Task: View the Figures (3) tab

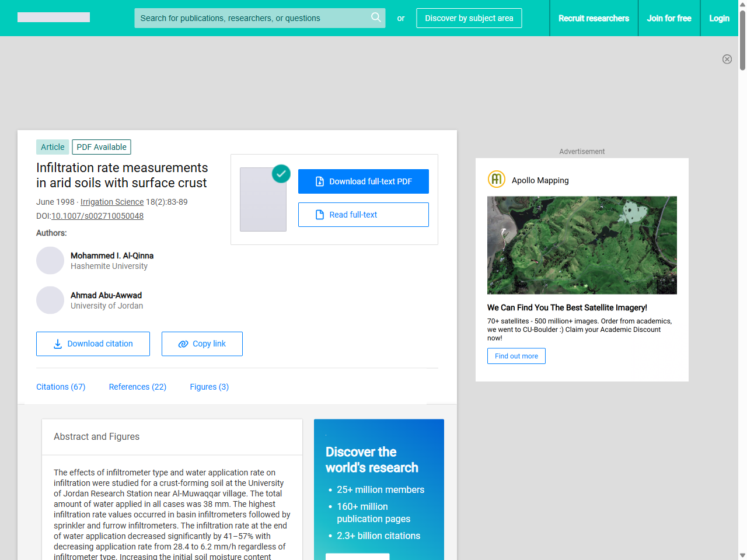Action: click(x=209, y=387)
